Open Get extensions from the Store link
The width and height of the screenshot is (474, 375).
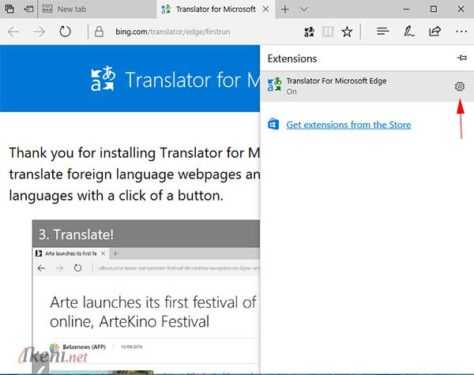pos(349,125)
